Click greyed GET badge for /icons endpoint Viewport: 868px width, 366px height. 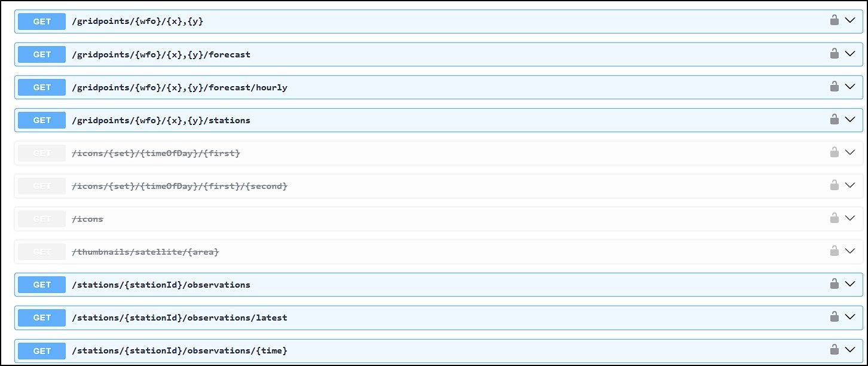click(x=42, y=219)
